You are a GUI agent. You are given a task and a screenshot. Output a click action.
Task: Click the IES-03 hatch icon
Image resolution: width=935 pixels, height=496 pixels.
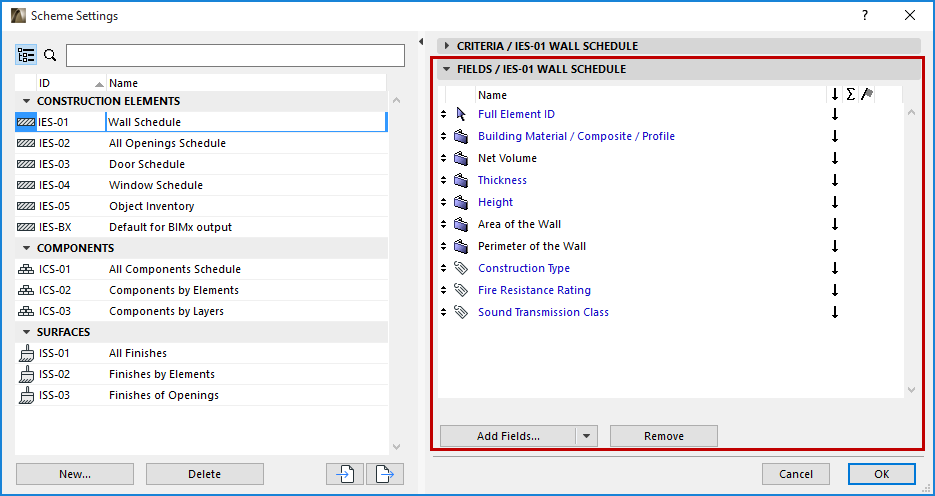[26, 164]
